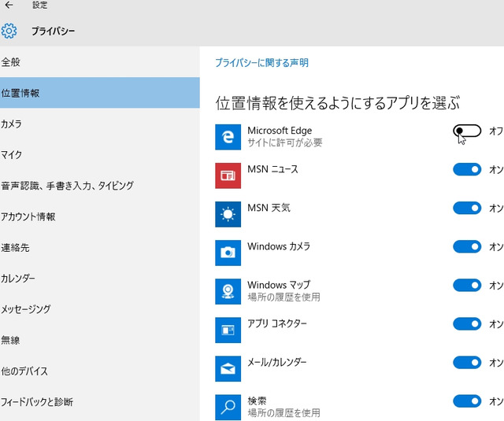
Task: Go to カレンダー privacy settings
Action: (100, 278)
